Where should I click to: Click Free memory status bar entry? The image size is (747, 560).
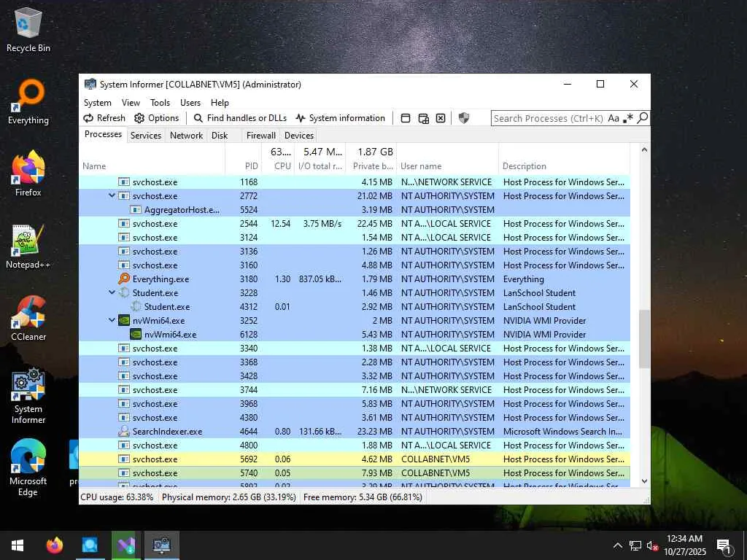pyautogui.click(x=363, y=497)
